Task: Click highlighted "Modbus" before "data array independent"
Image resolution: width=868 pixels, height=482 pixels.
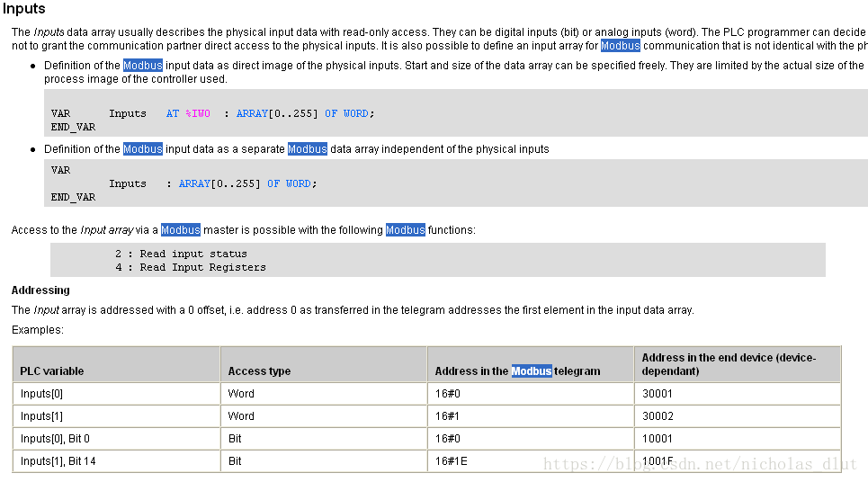Action: tap(307, 149)
